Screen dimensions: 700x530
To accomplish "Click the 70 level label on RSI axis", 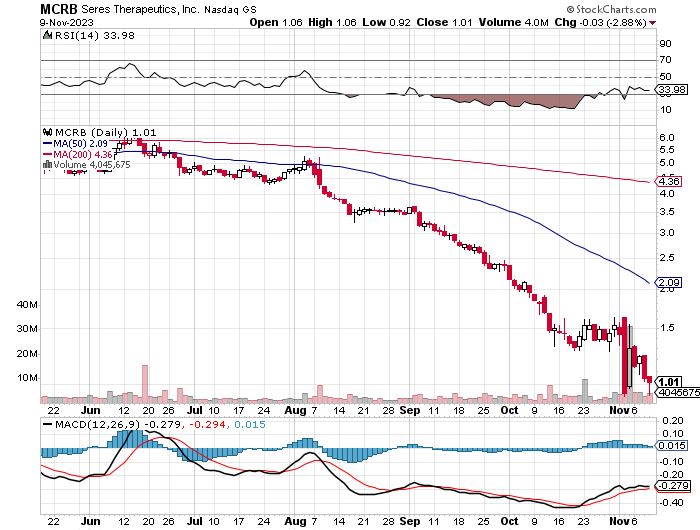I will click(x=665, y=59).
